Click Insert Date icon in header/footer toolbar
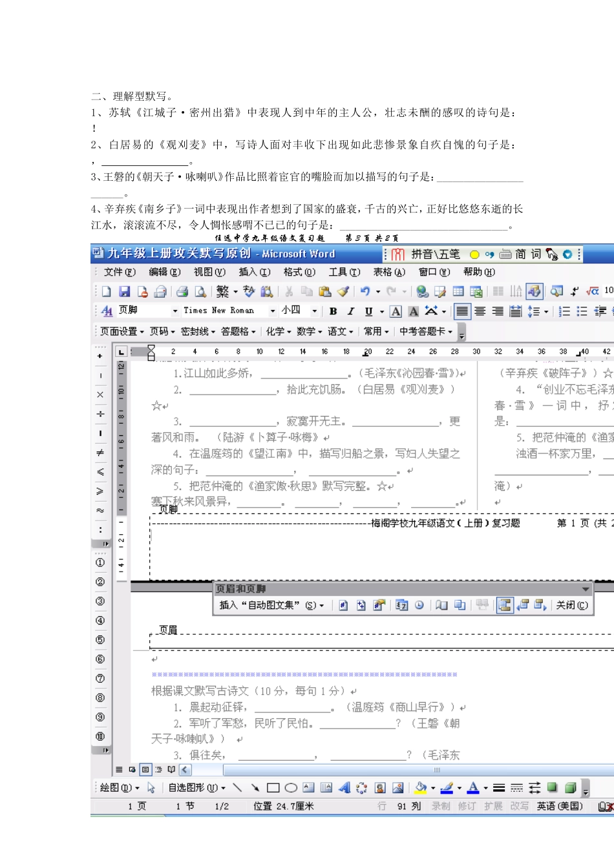 402,605
